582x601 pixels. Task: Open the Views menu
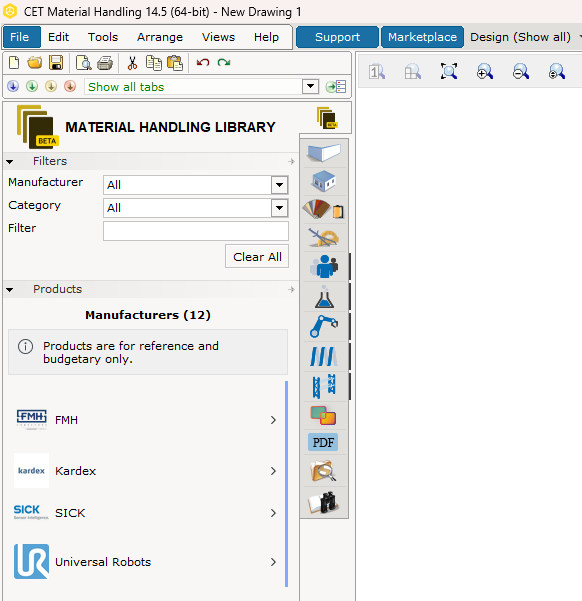point(219,37)
